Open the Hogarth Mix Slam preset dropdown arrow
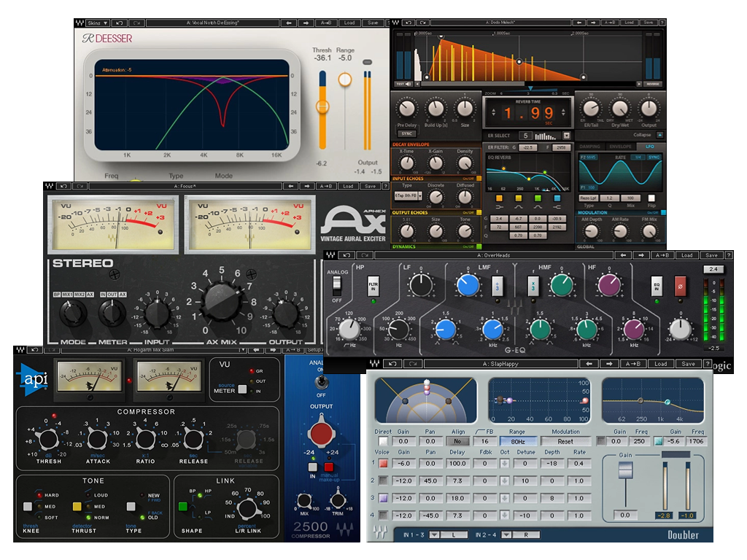Screen dimensions: 747x560 pos(242,350)
